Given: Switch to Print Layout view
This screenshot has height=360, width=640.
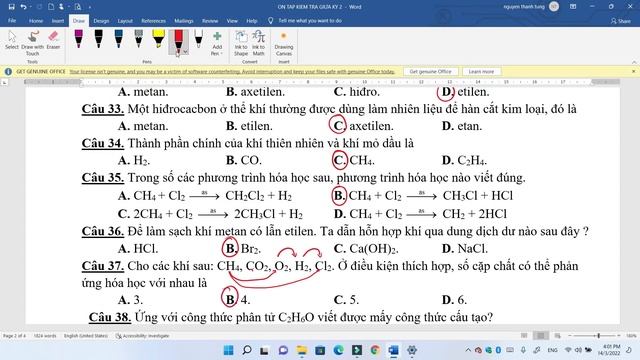Looking at the screenshot, I should (541, 336).
